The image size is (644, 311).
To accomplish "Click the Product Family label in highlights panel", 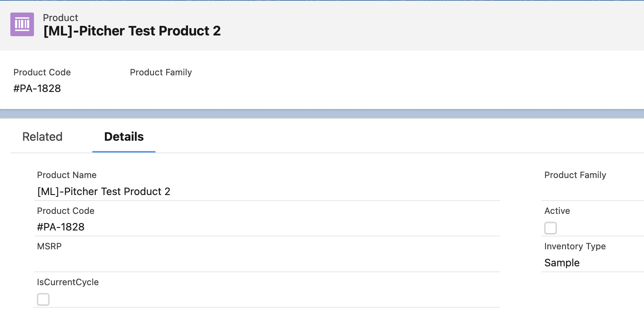I will [161, 72].
